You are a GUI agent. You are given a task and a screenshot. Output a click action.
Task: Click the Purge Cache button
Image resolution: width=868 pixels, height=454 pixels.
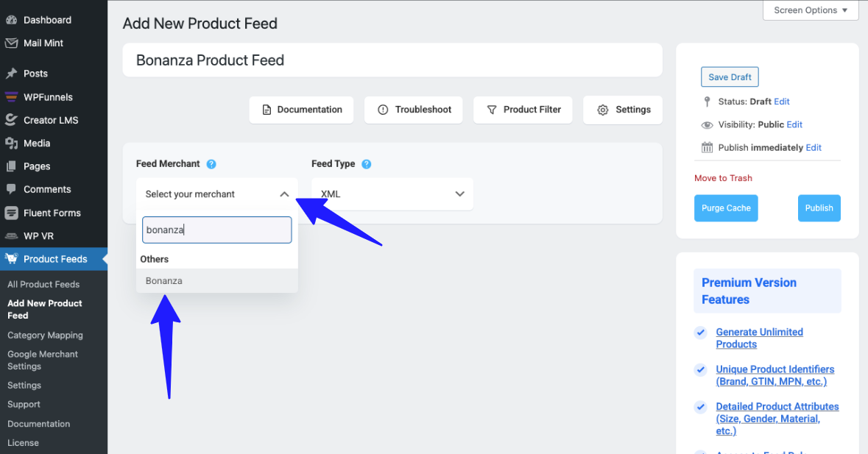tap(726, 208)
